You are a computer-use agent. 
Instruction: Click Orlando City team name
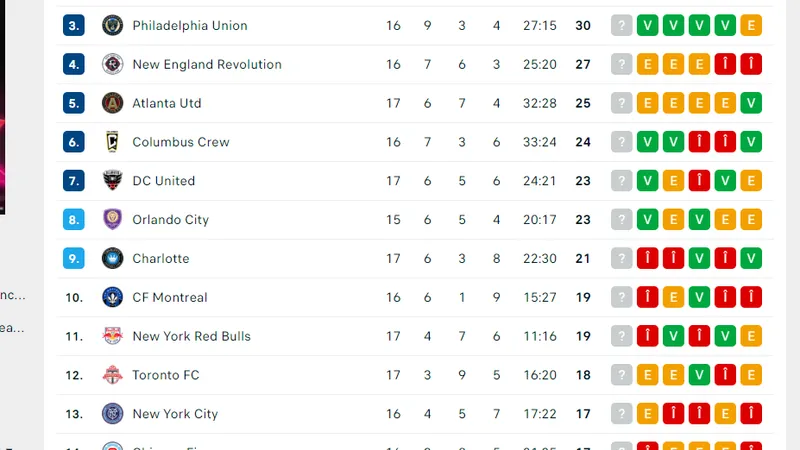(x=170, y=220)
